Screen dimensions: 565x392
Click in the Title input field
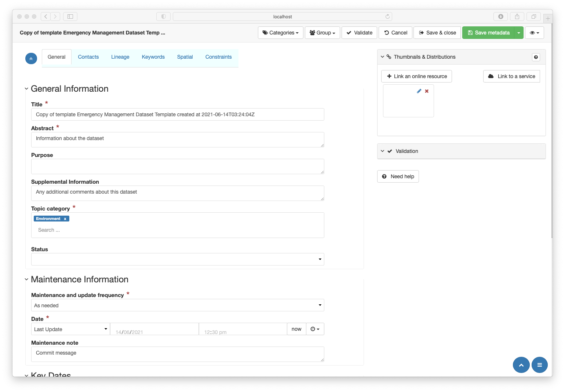tap(178, 114)
